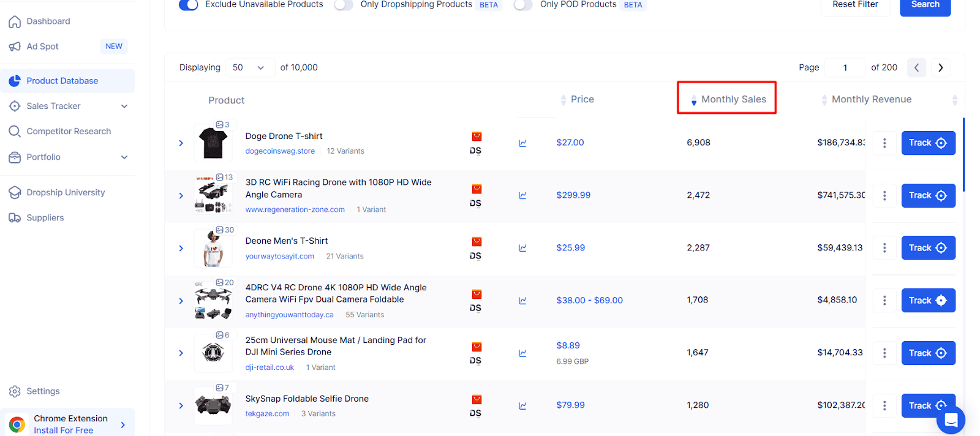Track the 4DRC V4 RC Drone product
Viewport: 980px width, 436px height.
pyautogui.click(x=928, y=301)
